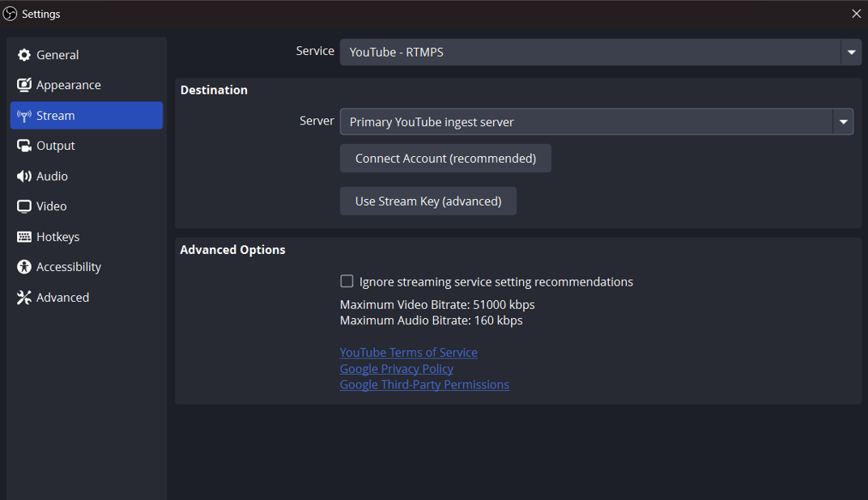Open Hotkeys settings via keyboard icon
This screenshot has width=868, height=500.
[x=23, y=236]
